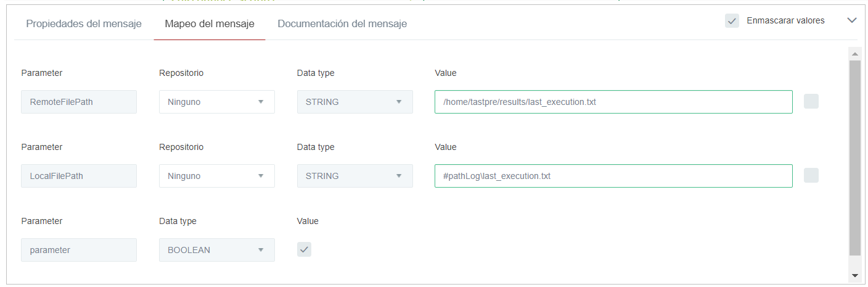Open STRING data type dropdown for LocalFilePath

point(354,176)
